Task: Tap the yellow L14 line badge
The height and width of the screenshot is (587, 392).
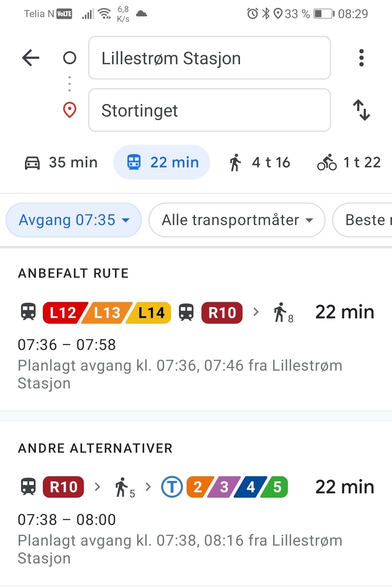Action: tap(150, 313)
